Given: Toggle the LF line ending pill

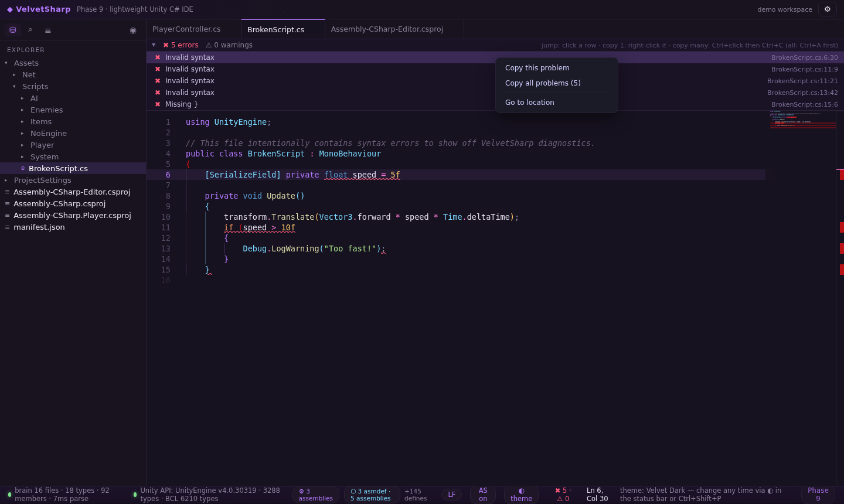Looking at the screenshot, I should click(451, 495).
